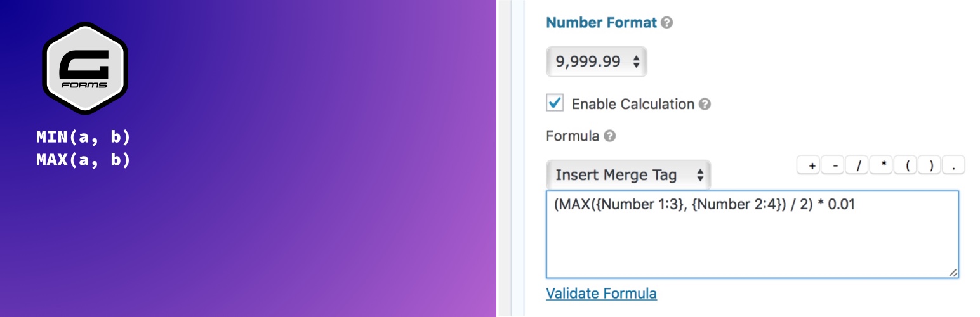The width and height of the screenshot is (980, 317).
Task: Click the Number Format heading label
Action: click(x=601, y=23)
